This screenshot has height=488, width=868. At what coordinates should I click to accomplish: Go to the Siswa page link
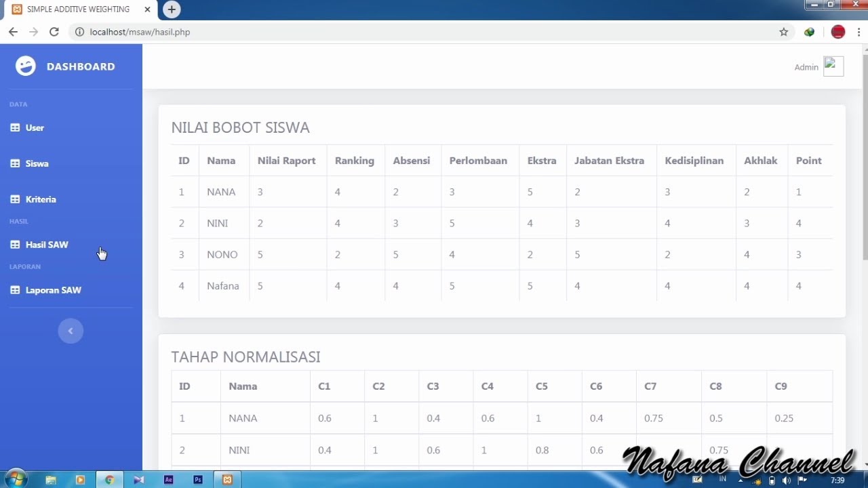(x=37, y=163)
